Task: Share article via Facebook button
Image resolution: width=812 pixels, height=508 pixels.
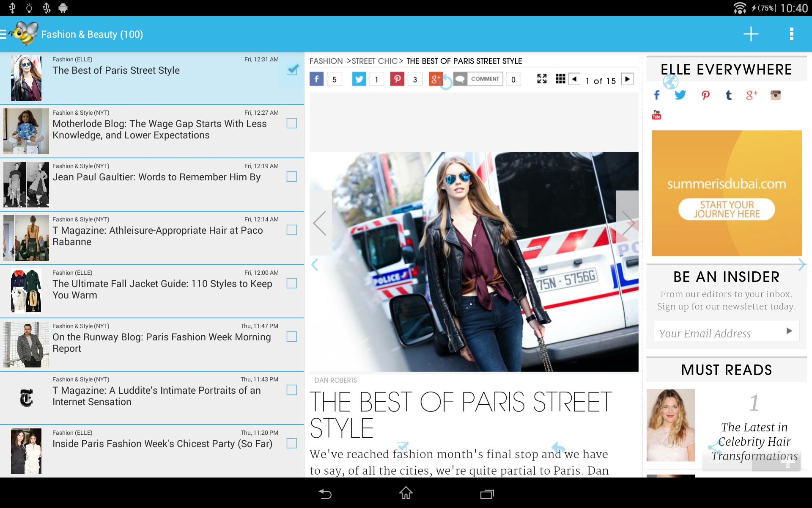Action: pos(316,79)
